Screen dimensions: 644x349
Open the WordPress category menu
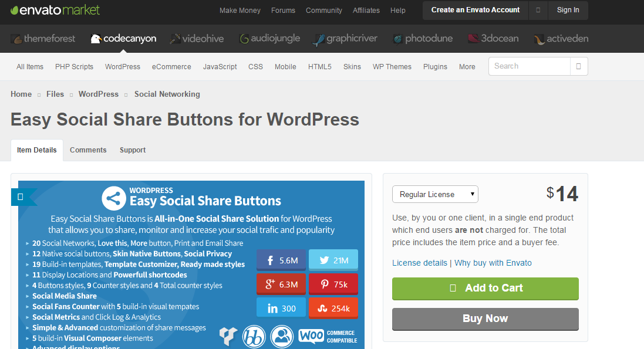pyautogui.click(x=123, y=67)
